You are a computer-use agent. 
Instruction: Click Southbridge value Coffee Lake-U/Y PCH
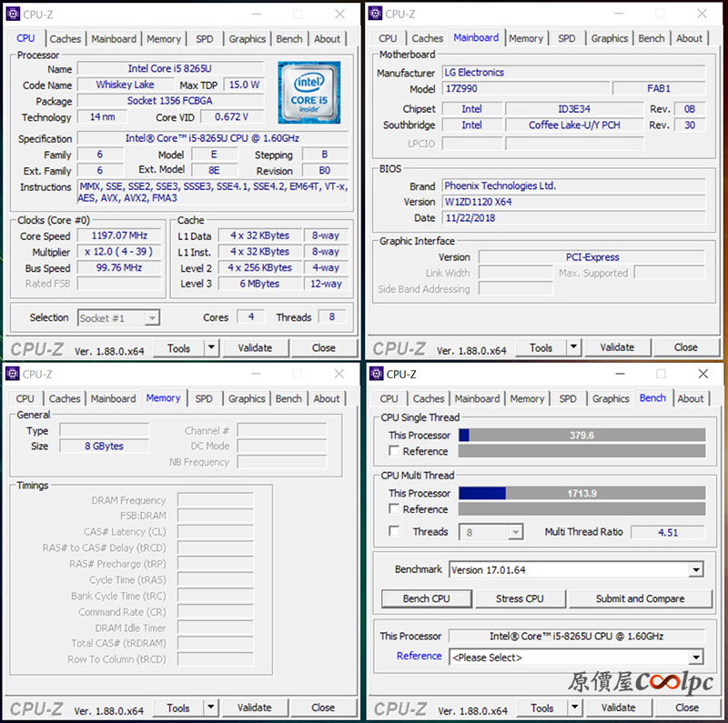574,126
